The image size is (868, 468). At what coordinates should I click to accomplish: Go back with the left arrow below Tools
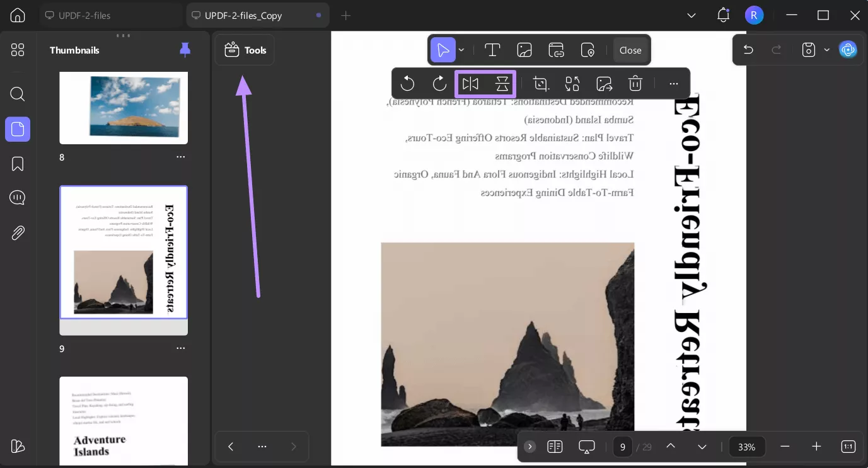pos(231,447)
